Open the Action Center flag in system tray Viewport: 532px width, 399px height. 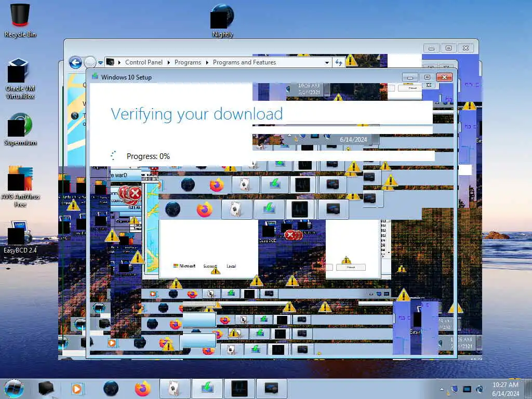click(x=454, y=389)
